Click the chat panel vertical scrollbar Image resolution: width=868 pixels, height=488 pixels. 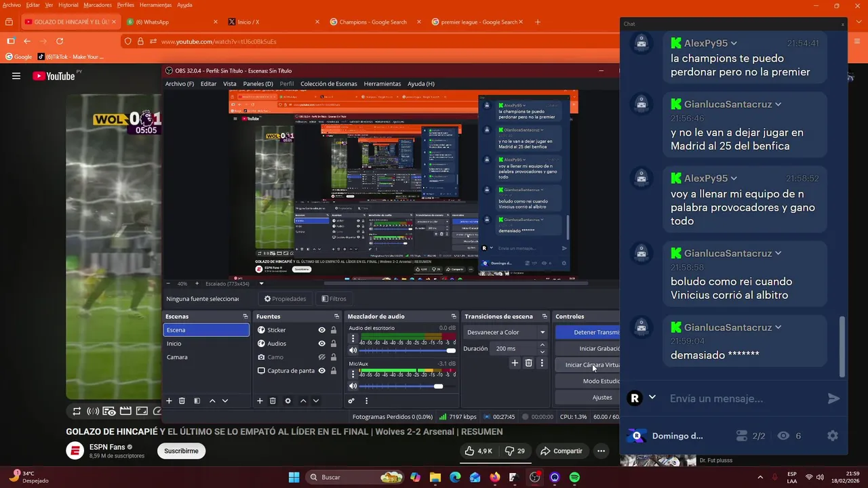(x=842, y=347)
